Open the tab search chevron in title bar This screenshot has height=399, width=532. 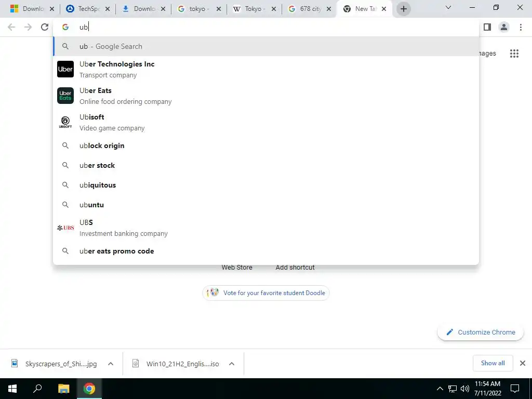click(x=448, y=7)
